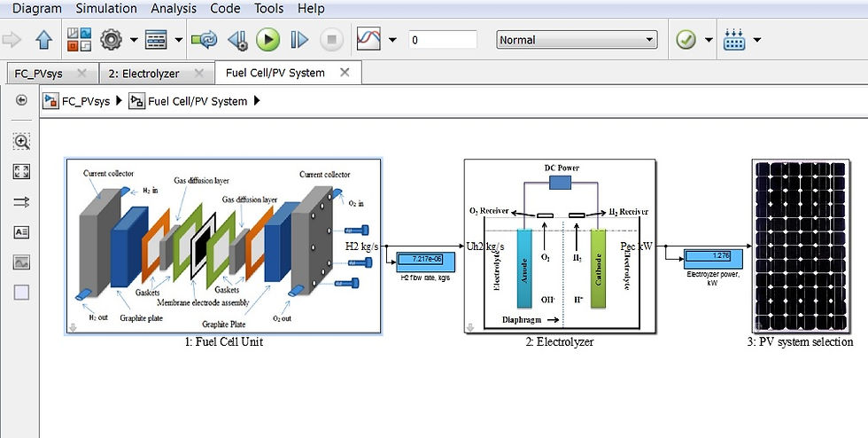
Task: Click the step forward button
Action: pyautogui.click(x=299, y=40)
